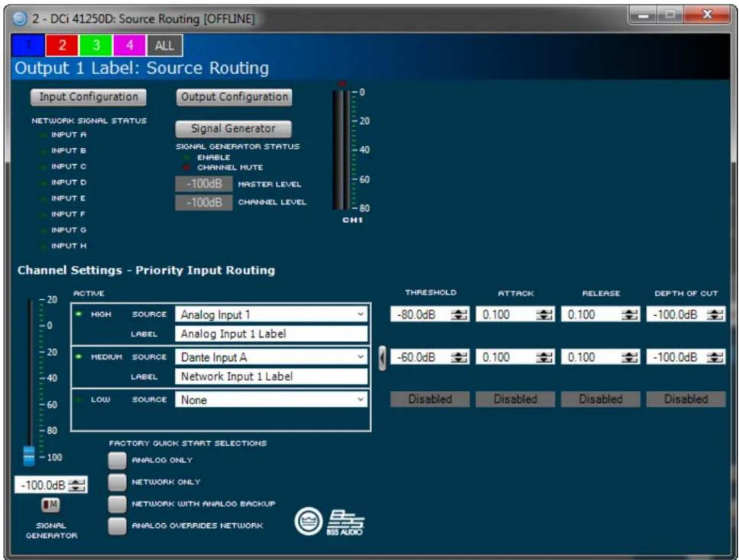This screenshot has width=739, height=560.
Task: Switch to channel 3 green tab
Action: (x=96, y=46)
